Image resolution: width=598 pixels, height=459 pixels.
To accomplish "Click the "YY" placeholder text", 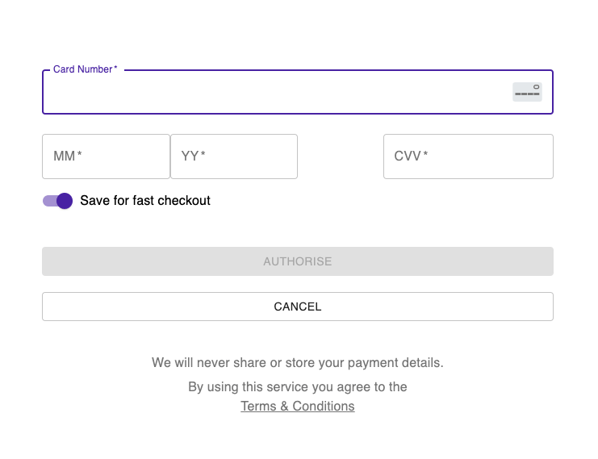I will [x=190, y=156].
